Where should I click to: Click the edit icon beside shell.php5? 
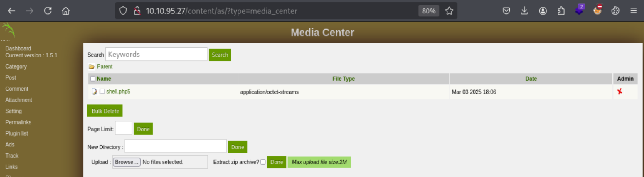[94, 91]
